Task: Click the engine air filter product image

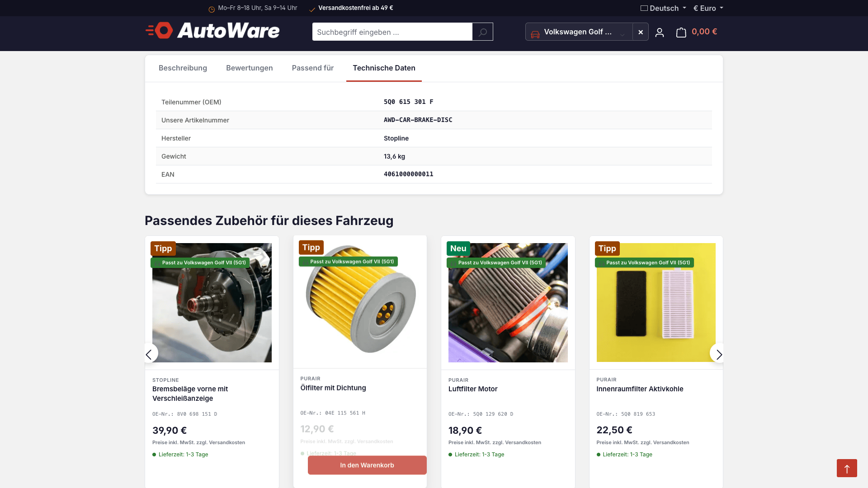Action: [508, 303]
